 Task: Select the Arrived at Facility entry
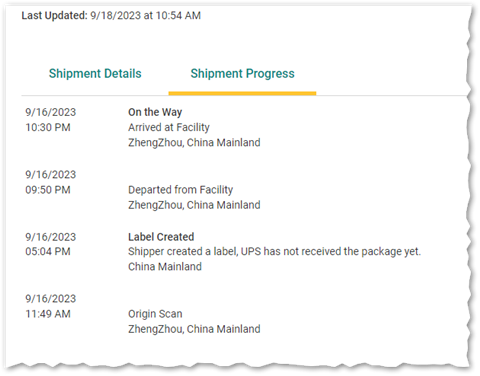[169, 127]
